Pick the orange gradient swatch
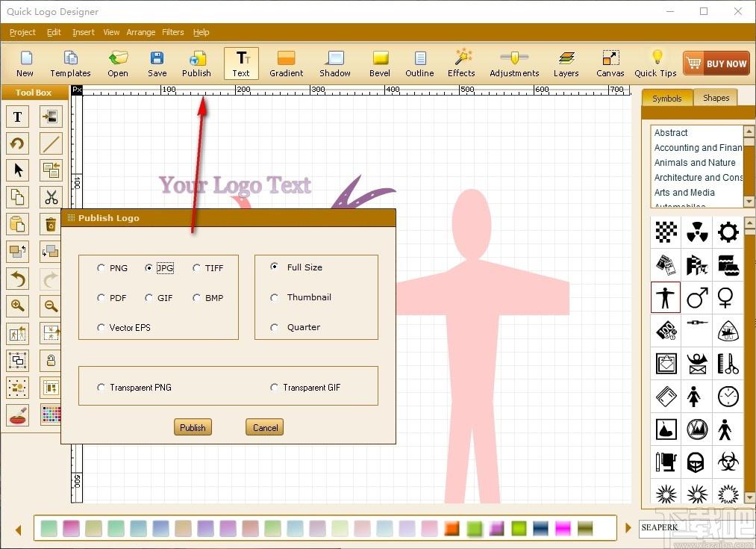Screen dimensions: 756x549 point(452,528)
